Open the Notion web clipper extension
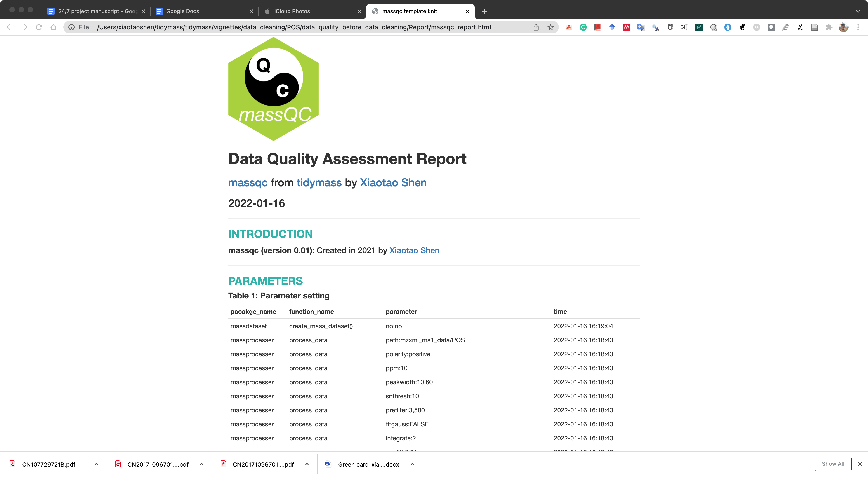 coord(684,27)
